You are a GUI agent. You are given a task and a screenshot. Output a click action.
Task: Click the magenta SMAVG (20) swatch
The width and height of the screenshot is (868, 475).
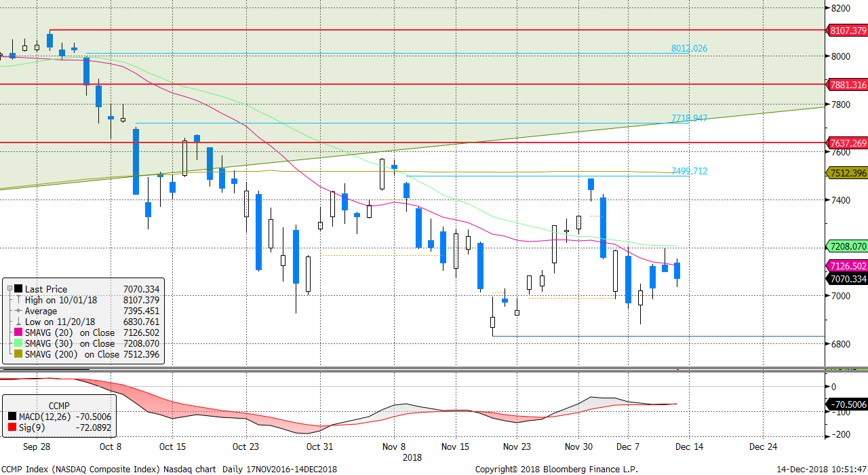pos(18,332)
